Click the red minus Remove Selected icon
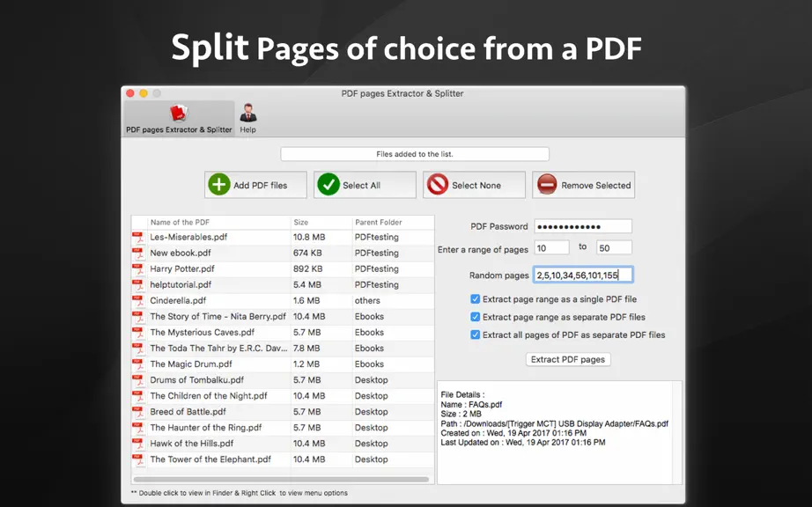 [x=547, y=185]
